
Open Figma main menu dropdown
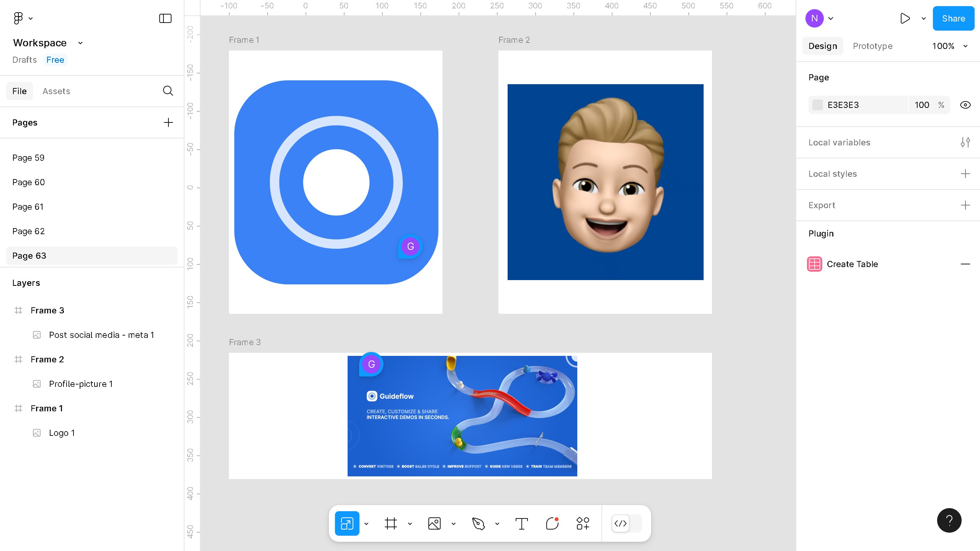coord(23,18)
